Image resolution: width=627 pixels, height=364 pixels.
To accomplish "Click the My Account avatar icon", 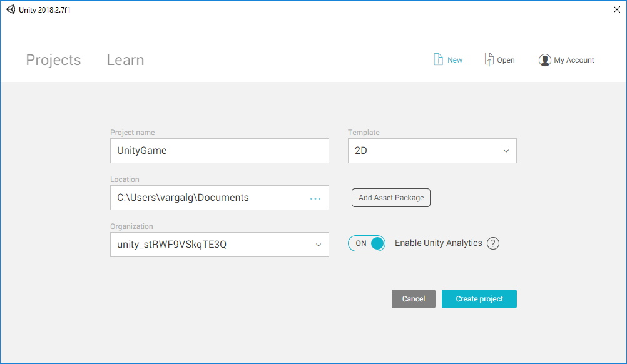I will pyautogui.click(x=544, y=60).
